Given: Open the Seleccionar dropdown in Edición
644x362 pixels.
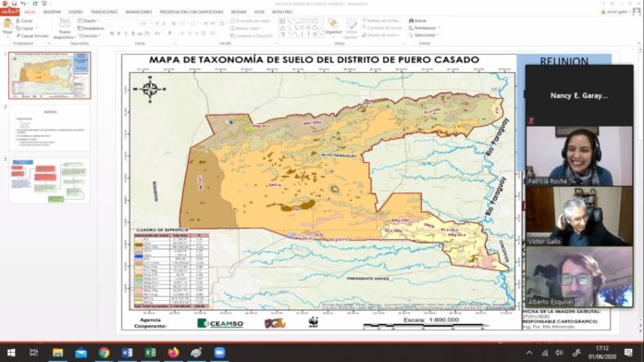Looking at the screenshot, I should 425,35.
